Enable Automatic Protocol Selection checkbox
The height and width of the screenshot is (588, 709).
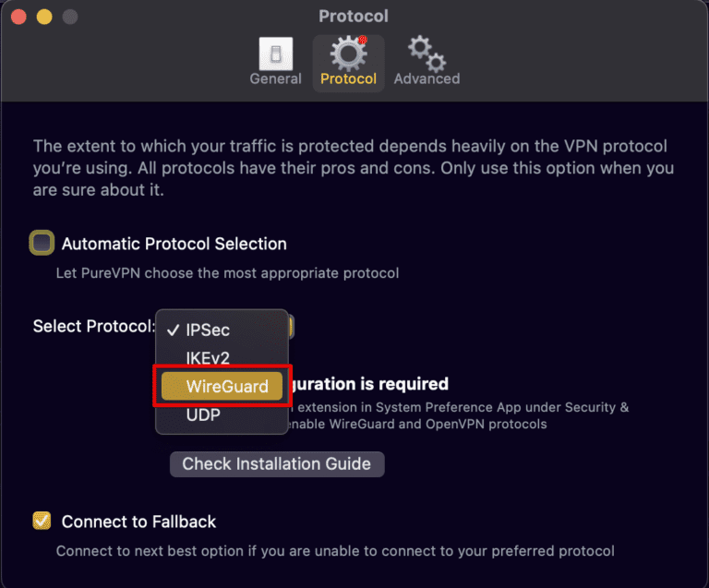tap(42, 244)
